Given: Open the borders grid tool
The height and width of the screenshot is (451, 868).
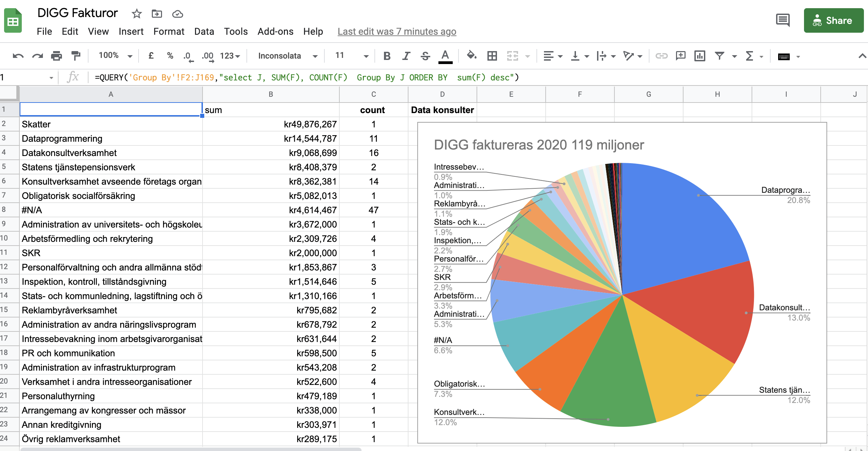Looking at the screenshot, I should coord(492,56).
